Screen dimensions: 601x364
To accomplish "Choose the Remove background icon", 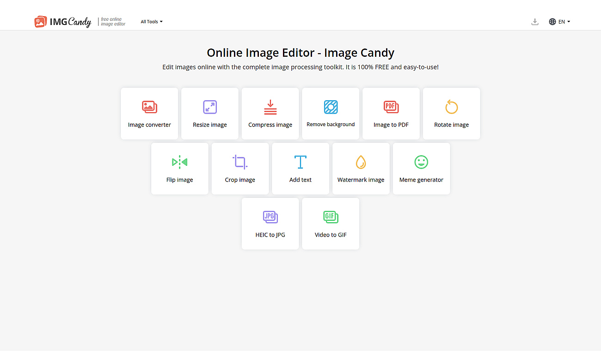I will (x=331, y=107).
